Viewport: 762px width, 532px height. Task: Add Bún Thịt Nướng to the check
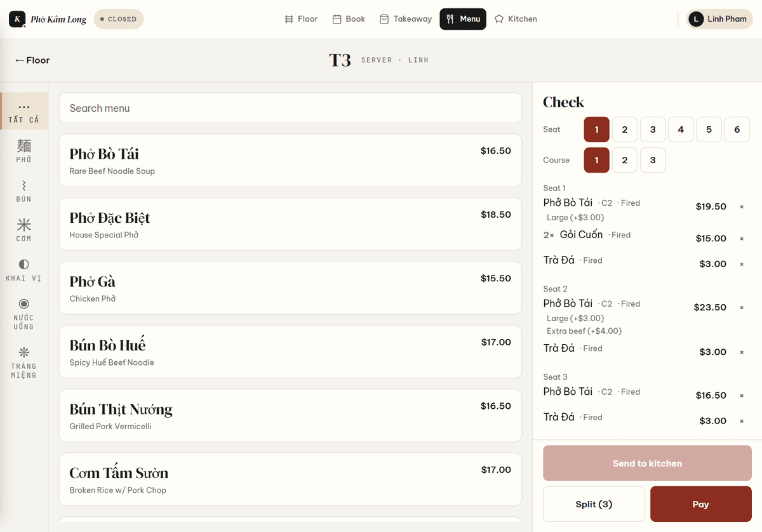290,416
